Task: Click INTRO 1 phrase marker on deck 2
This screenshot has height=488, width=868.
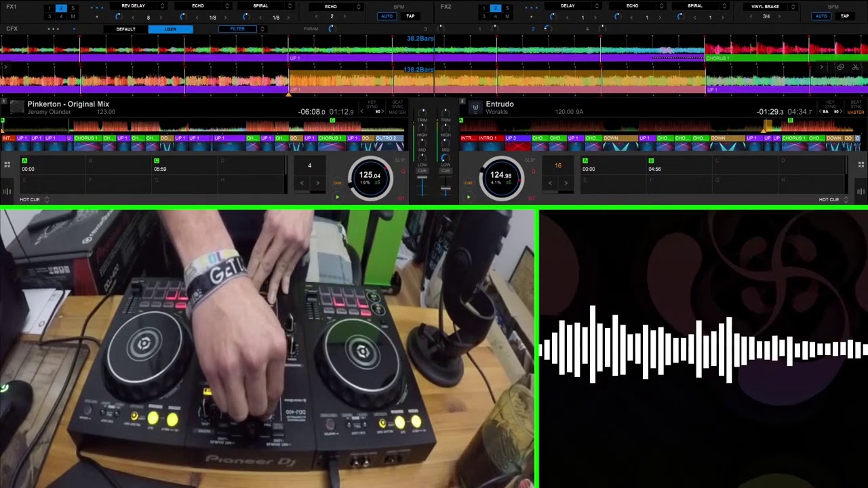Action: pos(490,138)
